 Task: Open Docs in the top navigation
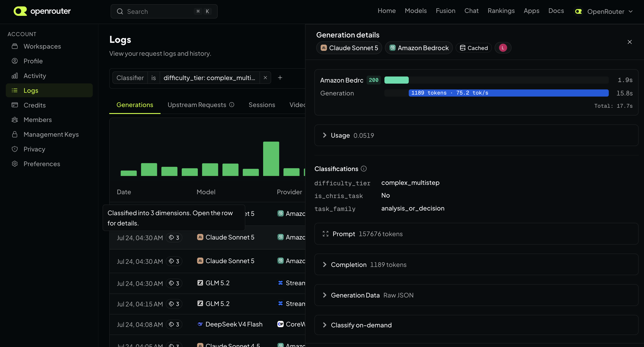(556, 11)
